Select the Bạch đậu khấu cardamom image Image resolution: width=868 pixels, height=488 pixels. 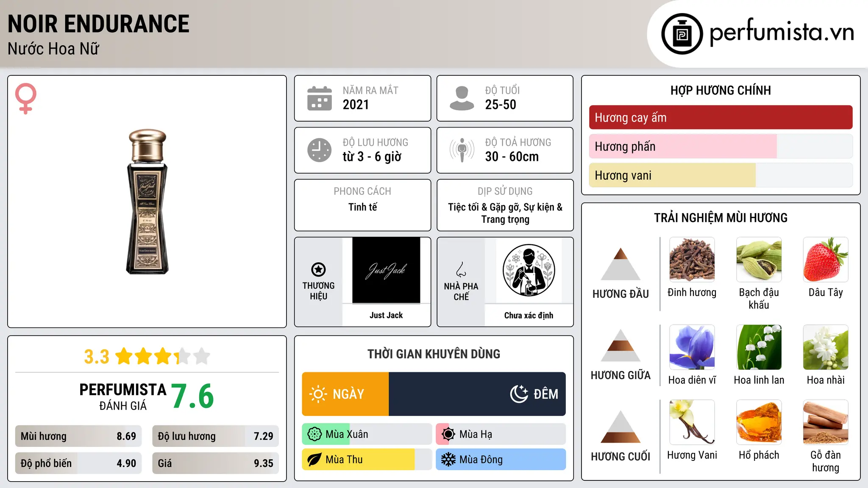759,260
